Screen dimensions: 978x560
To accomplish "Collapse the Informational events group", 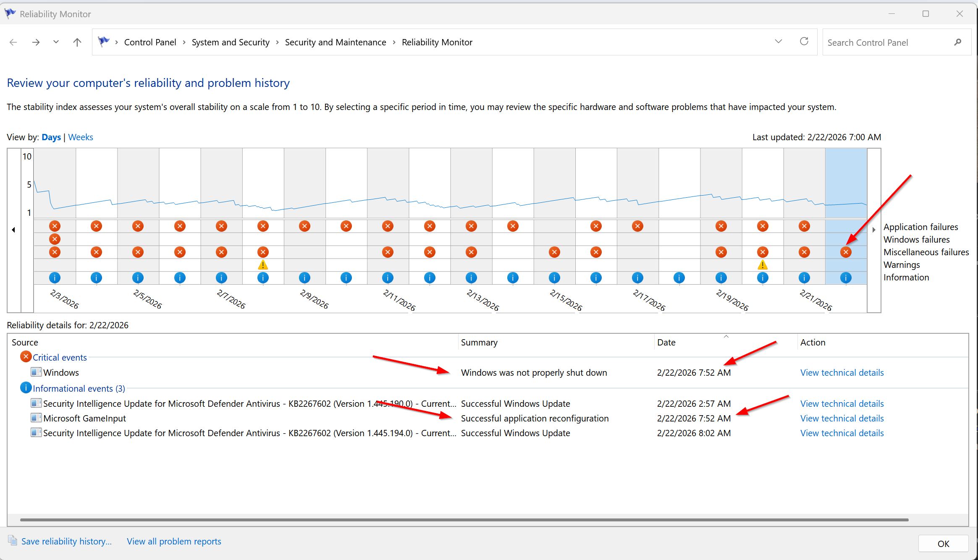I will click(x=79, y=389).
